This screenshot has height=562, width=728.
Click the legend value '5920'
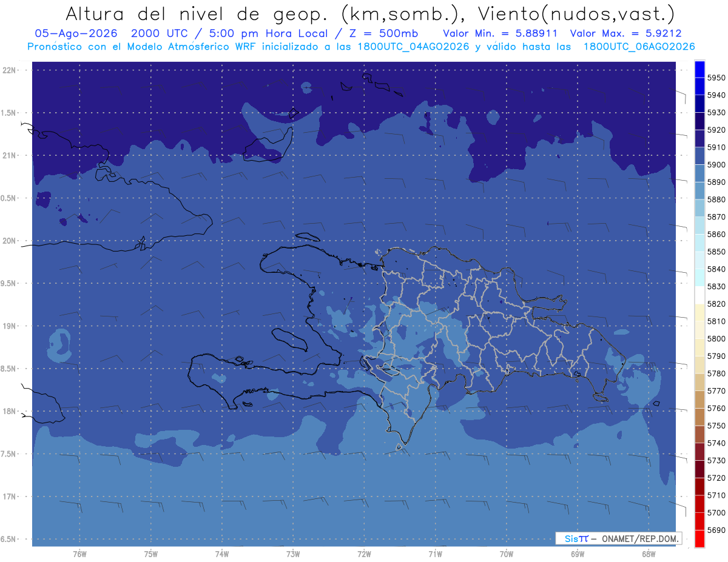click(716, 130)
